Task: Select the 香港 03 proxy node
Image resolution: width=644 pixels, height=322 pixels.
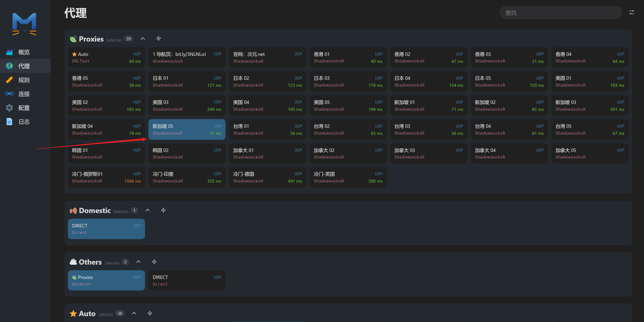Action: [509, 57]
